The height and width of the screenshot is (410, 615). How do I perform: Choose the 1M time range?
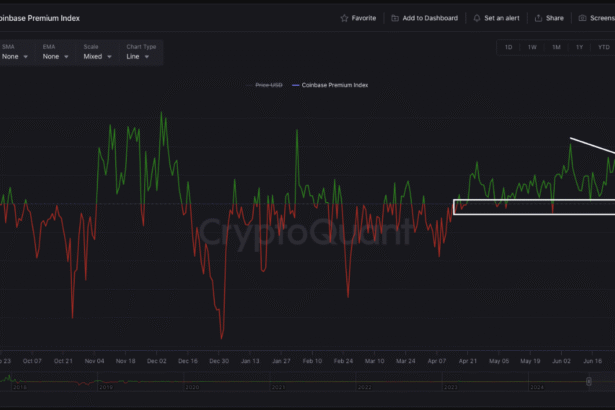click(556, 47)
